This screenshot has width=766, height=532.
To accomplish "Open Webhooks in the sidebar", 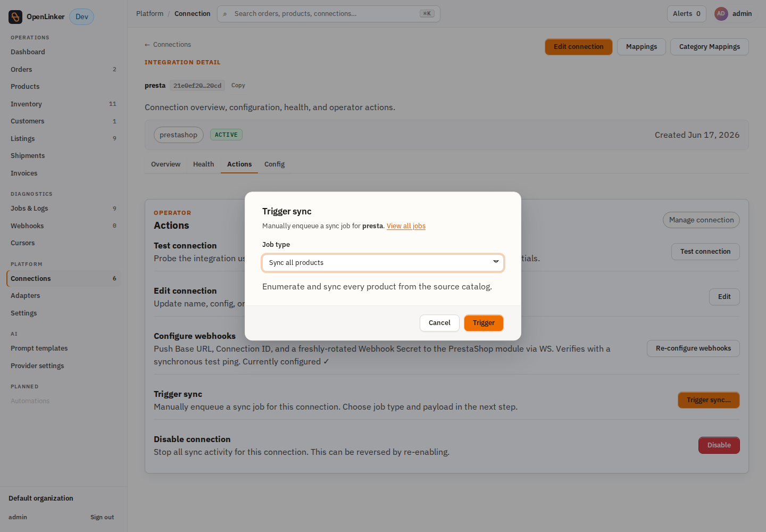I will pos(64,226).
